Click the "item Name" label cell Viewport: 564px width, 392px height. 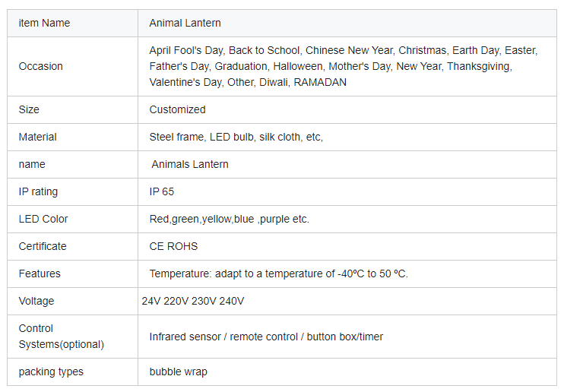(44, 23)
